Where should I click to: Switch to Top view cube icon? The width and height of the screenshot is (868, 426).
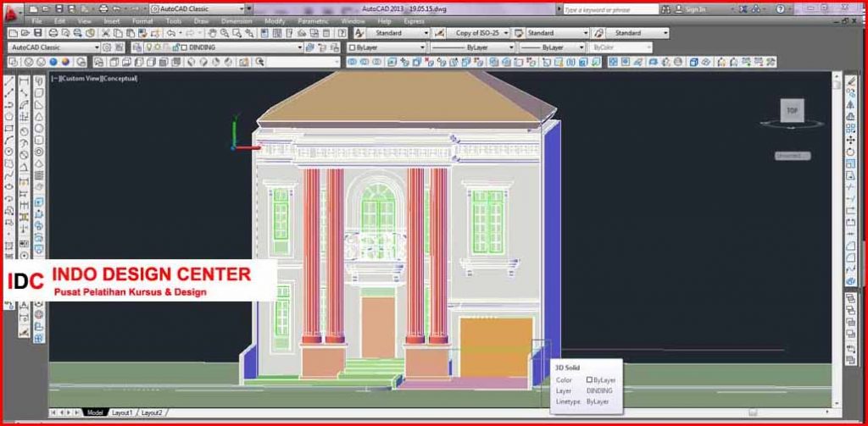tap(113, 62)
